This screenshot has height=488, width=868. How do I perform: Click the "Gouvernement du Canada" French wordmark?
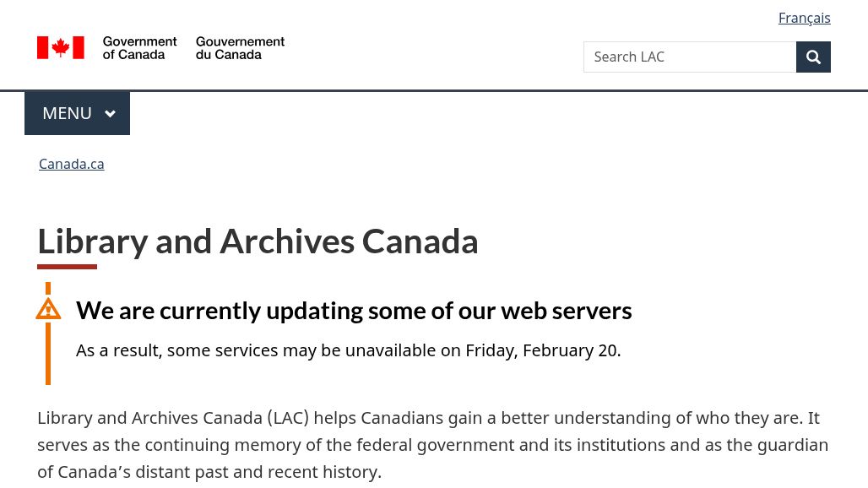pos(240,48)
